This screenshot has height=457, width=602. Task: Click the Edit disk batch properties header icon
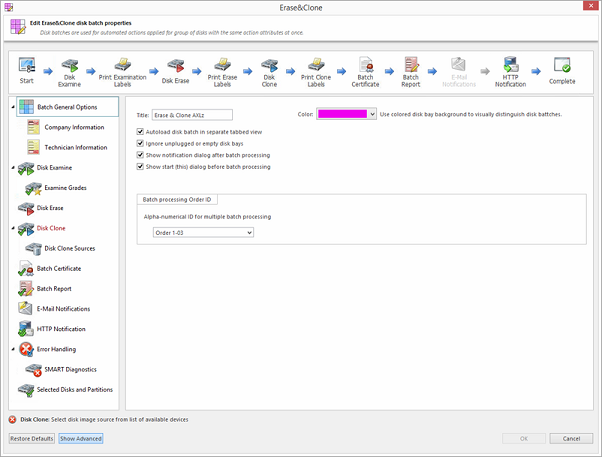(x=18, y=27)
